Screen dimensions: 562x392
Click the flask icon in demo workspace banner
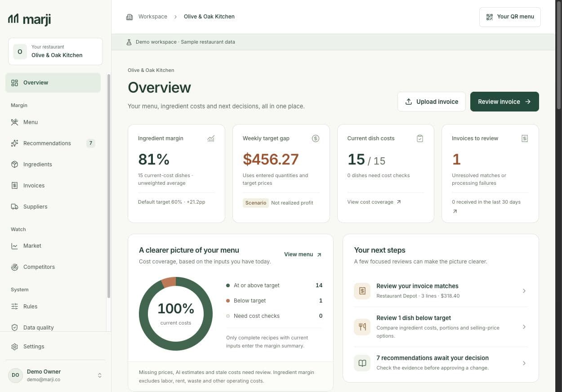click(129, 42)
